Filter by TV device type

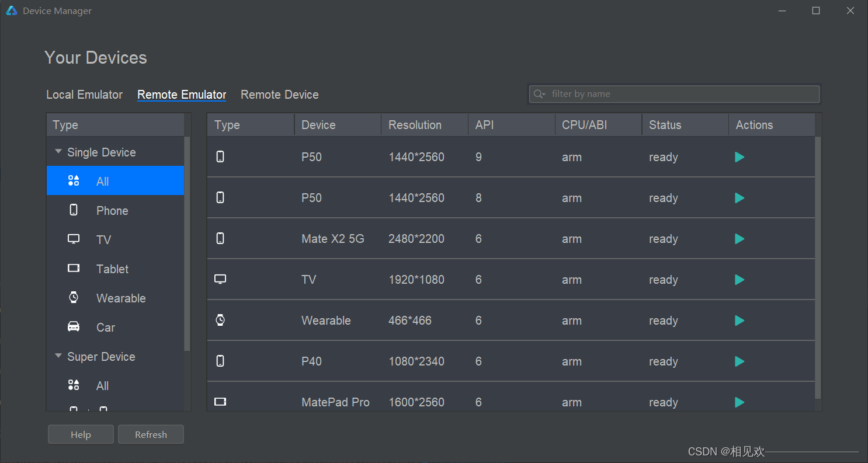pyautogui.click(x=115, y=239)
